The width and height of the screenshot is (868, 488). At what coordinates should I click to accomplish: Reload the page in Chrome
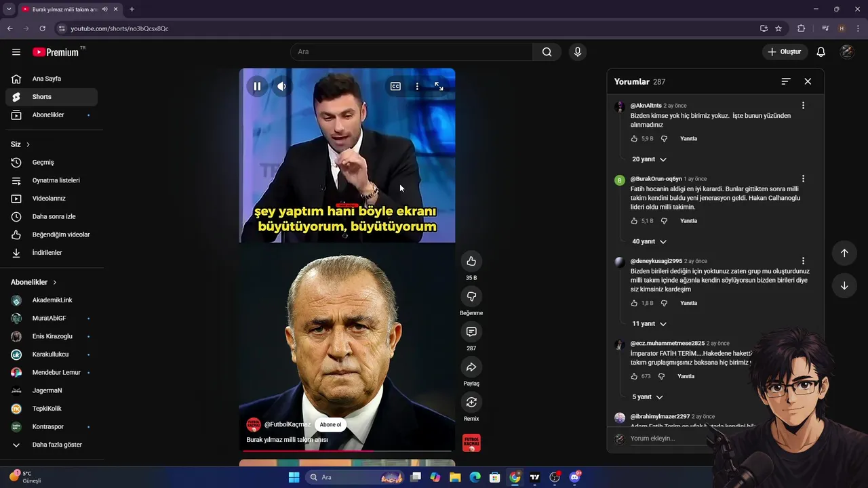point(42,28)
